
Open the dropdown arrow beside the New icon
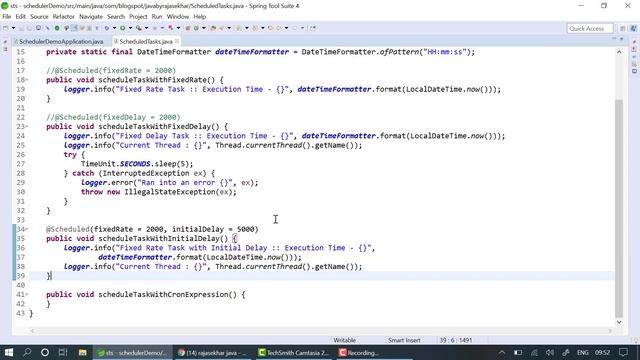pyautogui.click(x=13, y=28)
